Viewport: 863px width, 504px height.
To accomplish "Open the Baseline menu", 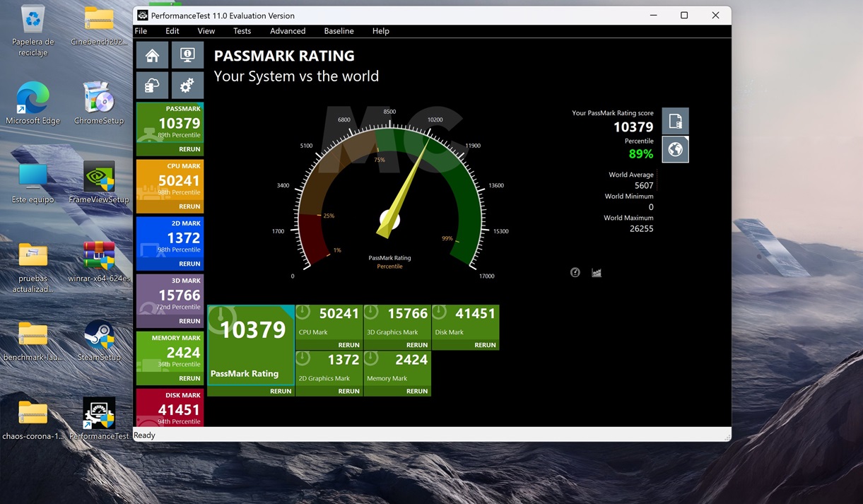I will (339, 31).
